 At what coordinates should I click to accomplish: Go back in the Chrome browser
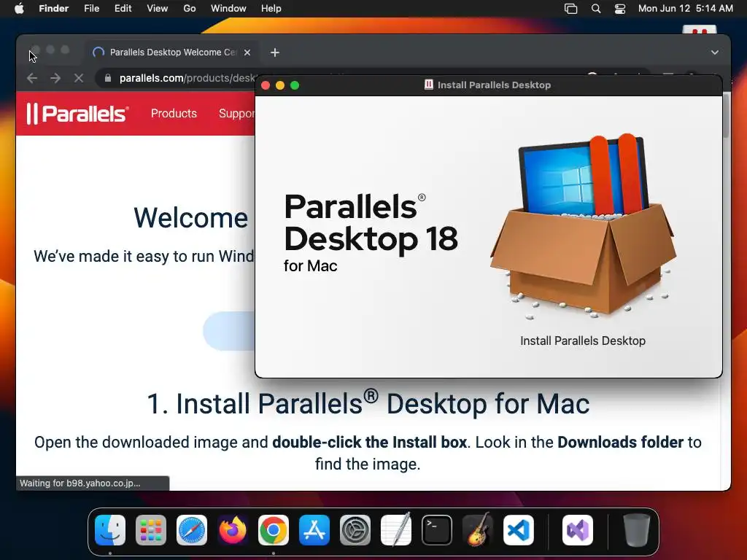tap(32, 78)
